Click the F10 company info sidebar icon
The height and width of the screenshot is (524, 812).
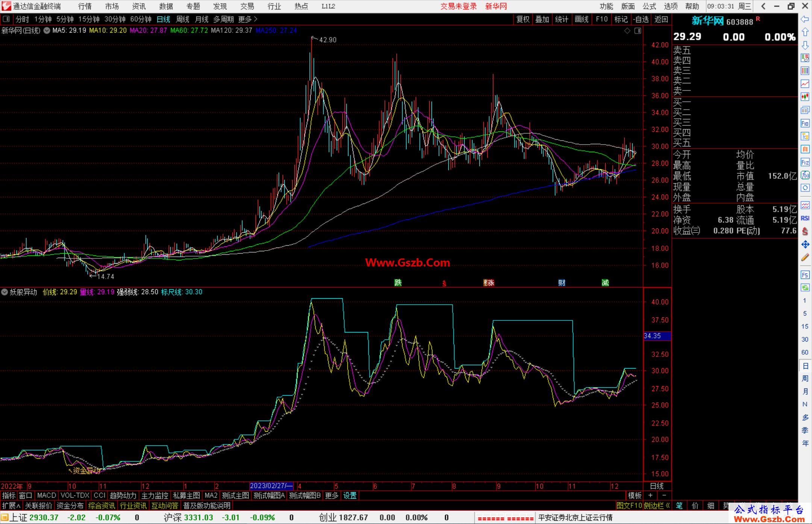point(805,123)
